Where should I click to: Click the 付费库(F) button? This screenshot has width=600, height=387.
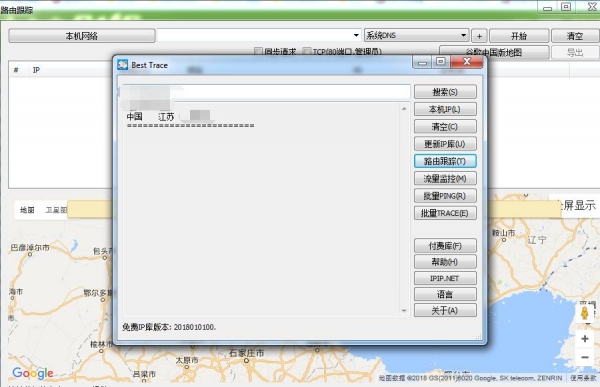[x=445, y=245]
